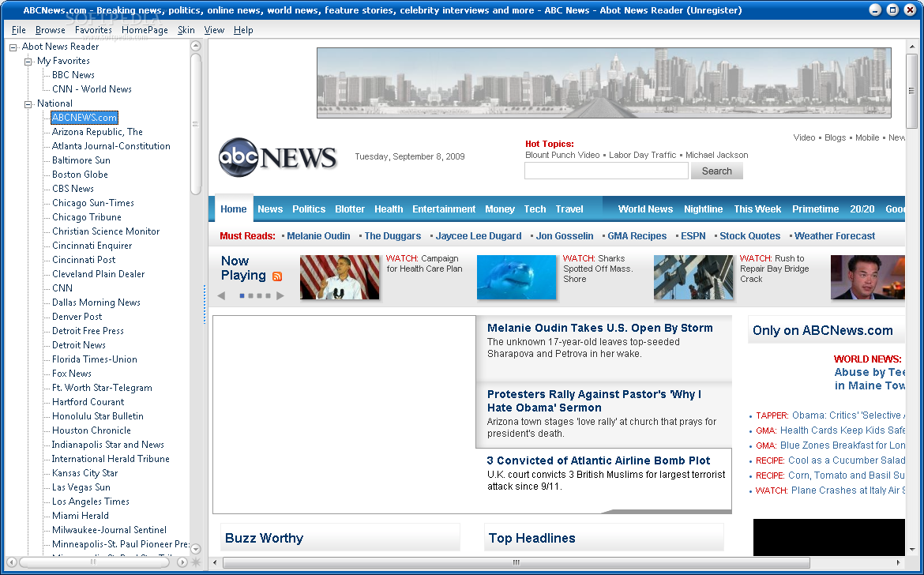Viewport: 924px width, 575px height.
Task: Open the Money tab
Action: pyautogui.click(x=500, y=209)
